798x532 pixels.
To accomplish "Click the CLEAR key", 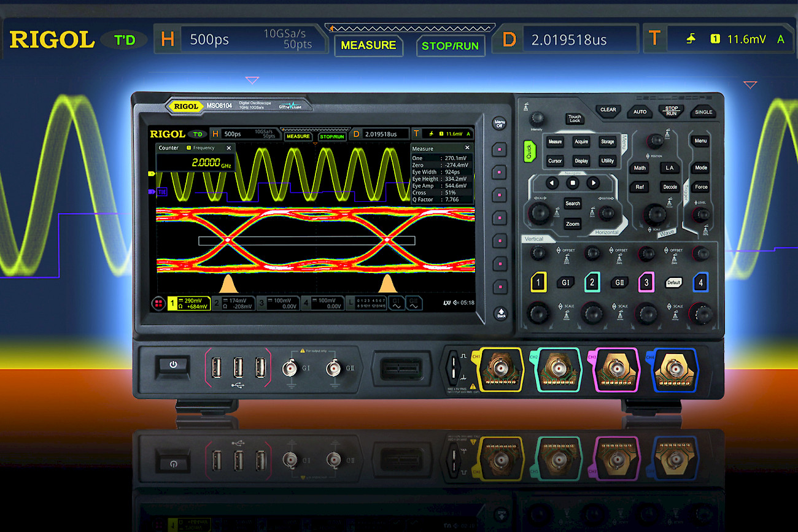I will coord(608,110).
